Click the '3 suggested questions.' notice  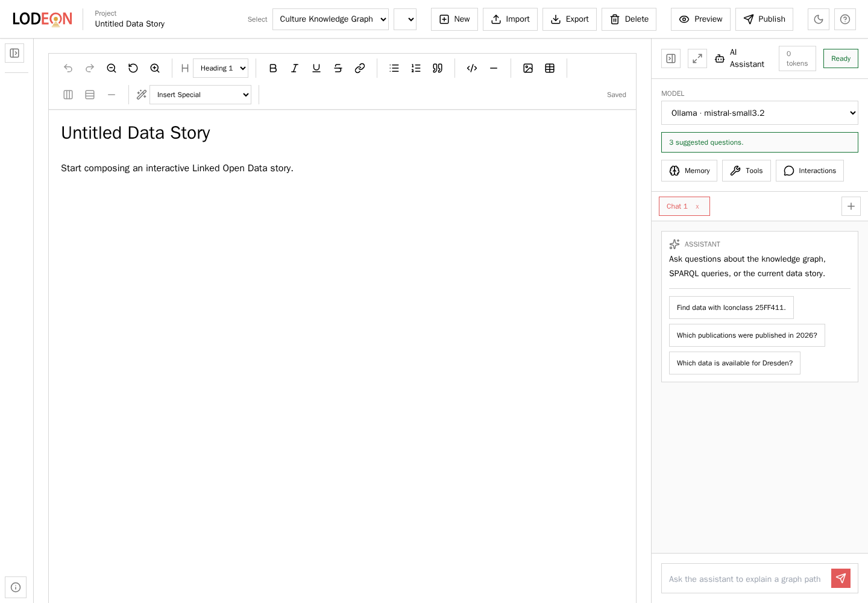(x=759, y=142)
